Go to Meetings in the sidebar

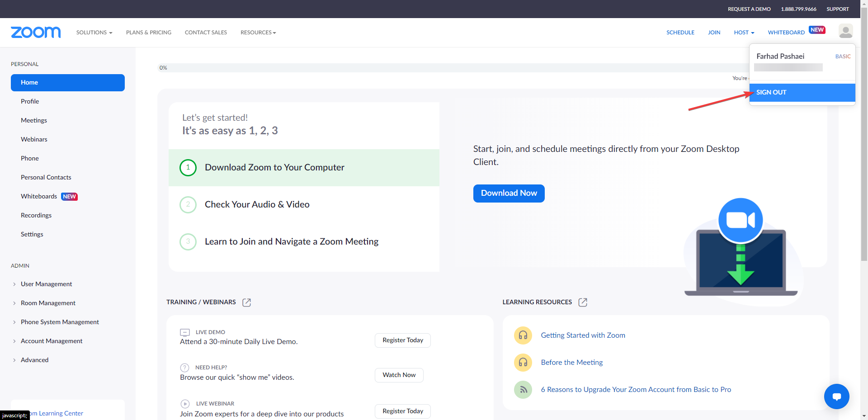tap(34, 120)
